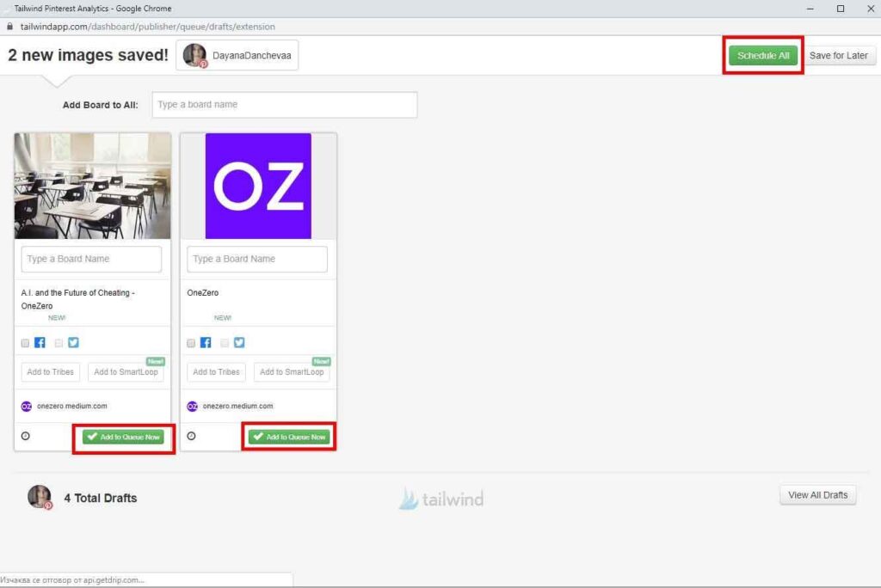This screenshot has width=881, height=588.
Task: Click Twitter icon on A.I. Cheating card
Action: (x=74, y=343)
